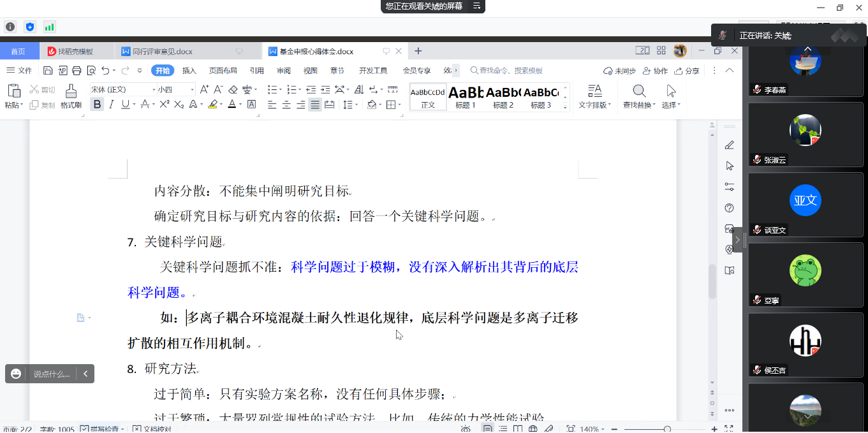Open the font name dropdown 宋体 (正文)

point(122,89)
